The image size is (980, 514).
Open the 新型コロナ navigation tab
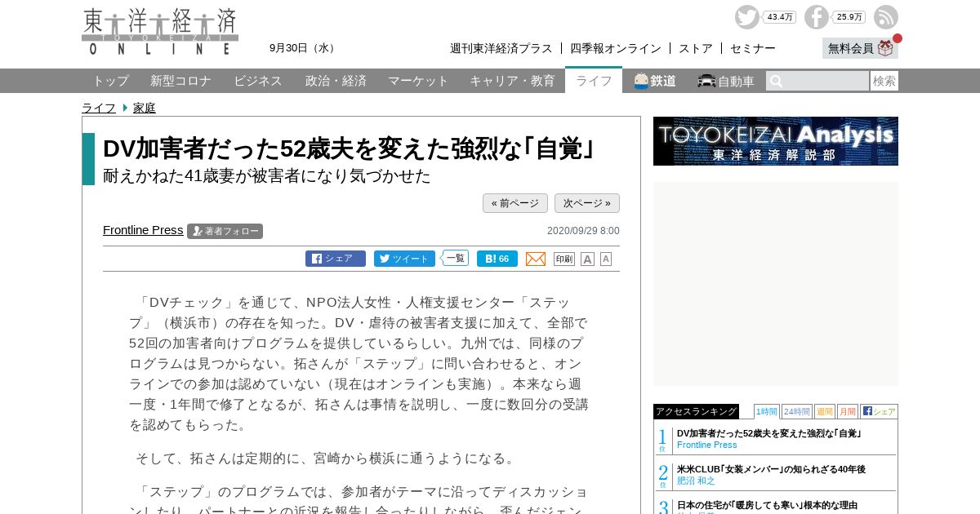click(180, 81)
